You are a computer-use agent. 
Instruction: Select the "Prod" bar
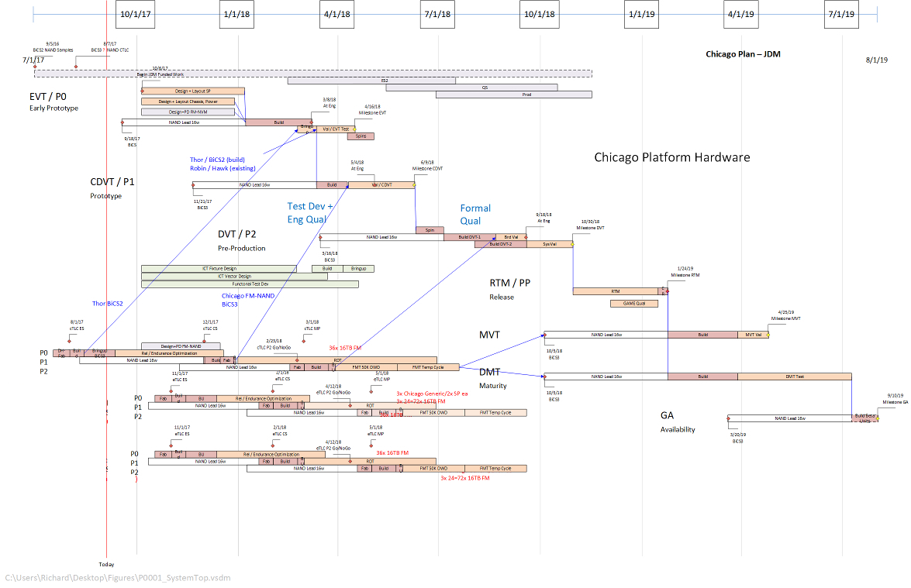[514, 95]
